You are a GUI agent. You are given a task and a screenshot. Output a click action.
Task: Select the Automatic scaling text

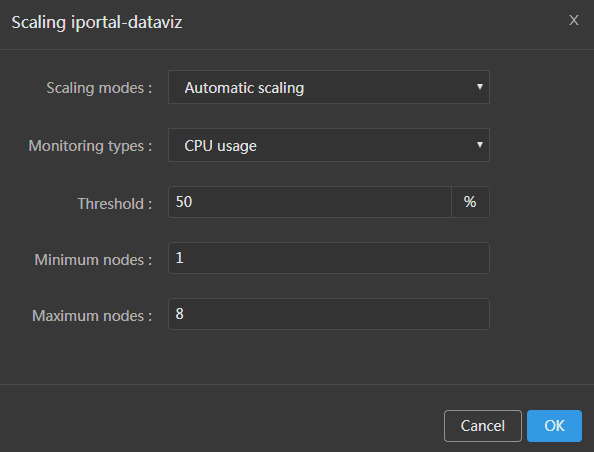click(x=244, y=88)
